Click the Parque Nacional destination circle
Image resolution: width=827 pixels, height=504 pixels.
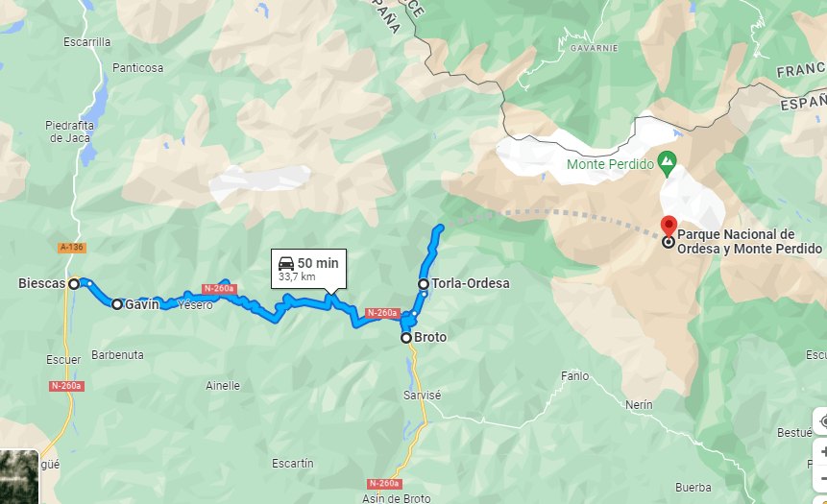(x=669, y=243)
